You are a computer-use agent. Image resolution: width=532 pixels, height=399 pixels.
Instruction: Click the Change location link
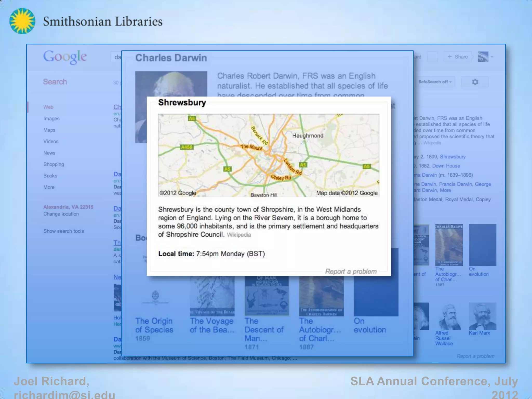click(x=61, y=214)
